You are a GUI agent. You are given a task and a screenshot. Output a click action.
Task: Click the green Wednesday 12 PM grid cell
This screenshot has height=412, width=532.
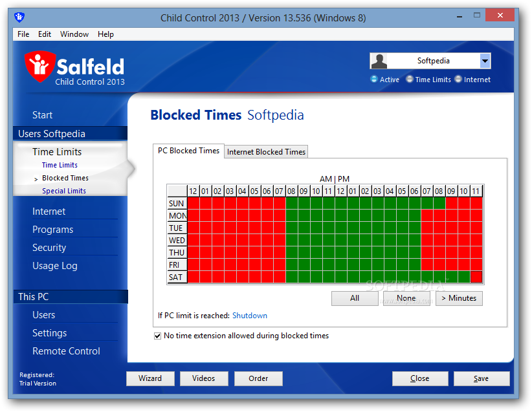click(341, 241)
